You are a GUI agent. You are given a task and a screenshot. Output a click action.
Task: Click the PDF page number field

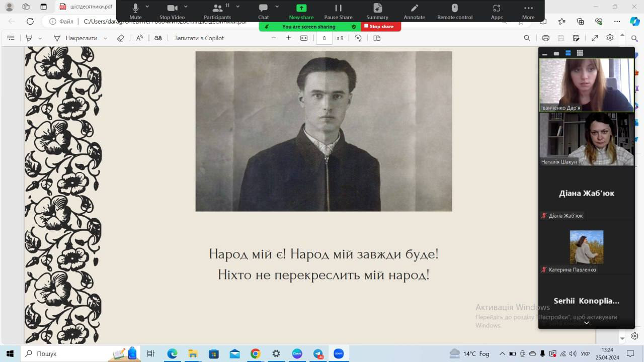pos(325,38)
